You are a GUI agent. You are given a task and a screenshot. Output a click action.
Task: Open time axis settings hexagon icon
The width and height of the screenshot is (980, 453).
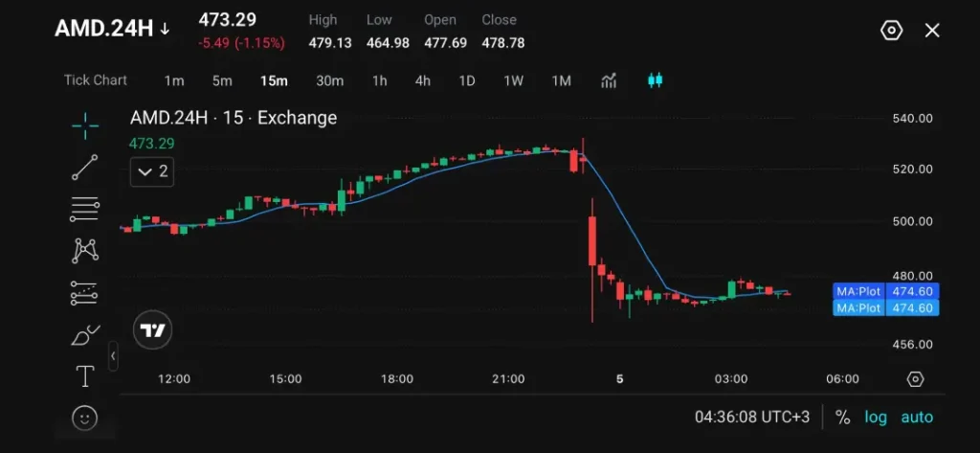coord(915,379)
